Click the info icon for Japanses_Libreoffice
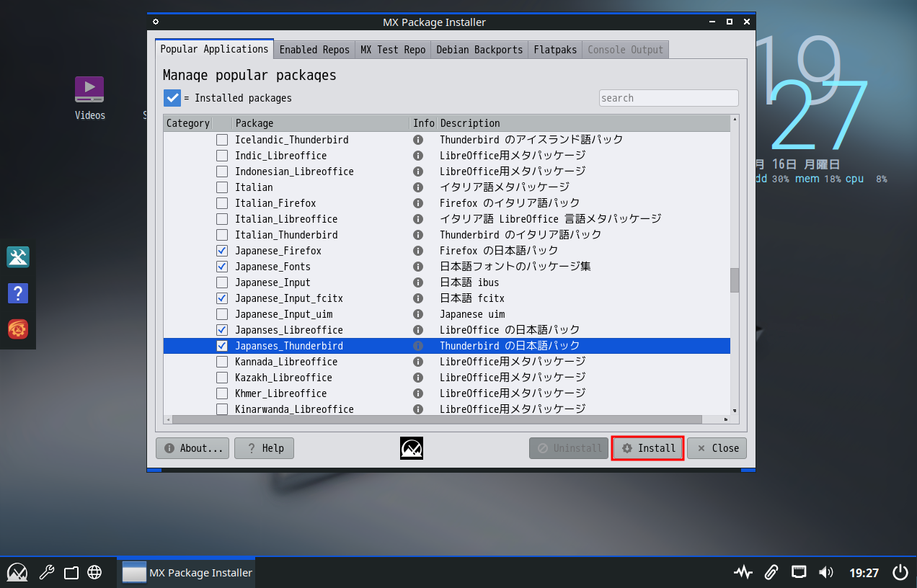Viewport: 917px width, 588px height. [x=417, y=330]
